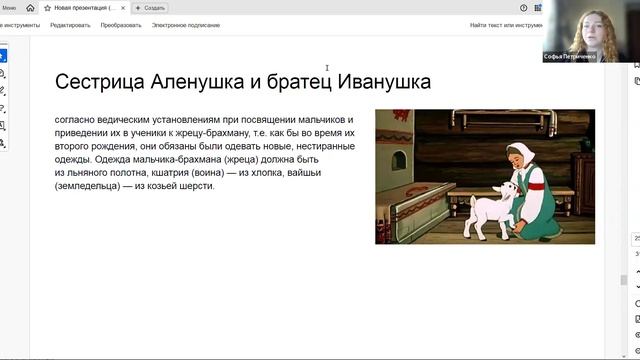Screen dimensions: 640x360
Task: Open the Все инструменты panel
Action: pyautogui.click(x=20, y=25)
